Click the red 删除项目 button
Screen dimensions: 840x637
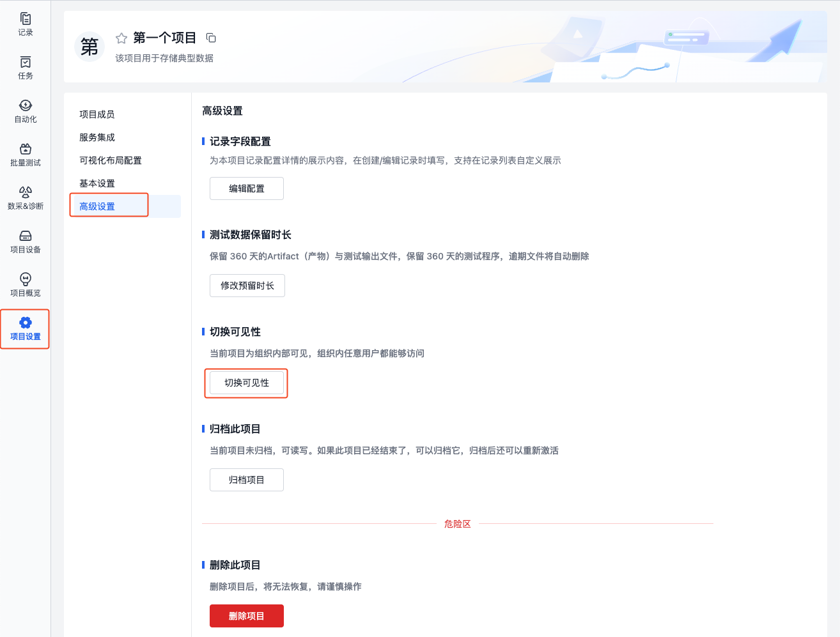247,616
